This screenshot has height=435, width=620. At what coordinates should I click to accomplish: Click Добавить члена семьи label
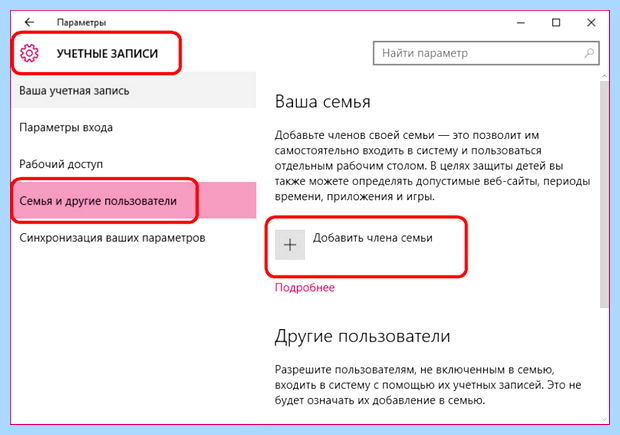[x=372, y=238]
